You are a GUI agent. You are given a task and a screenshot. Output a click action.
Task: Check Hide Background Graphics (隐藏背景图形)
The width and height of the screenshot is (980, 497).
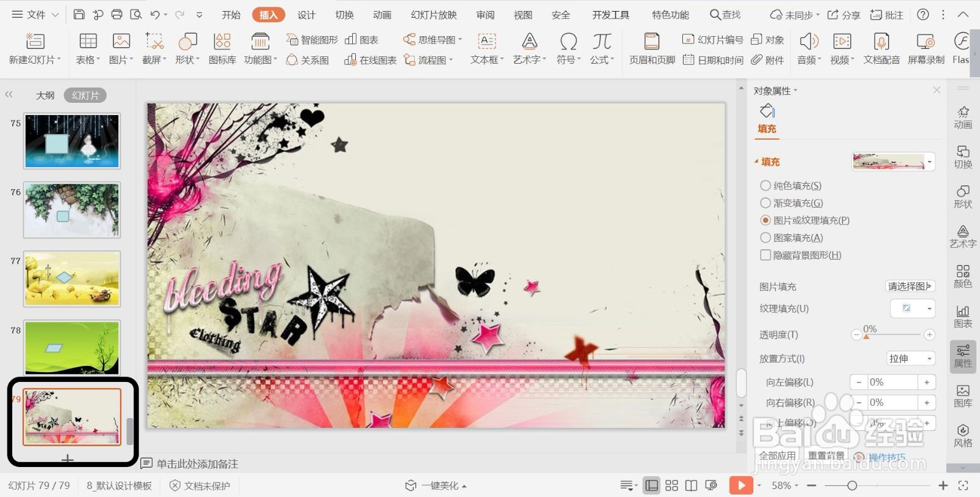(x=765, y=255)
